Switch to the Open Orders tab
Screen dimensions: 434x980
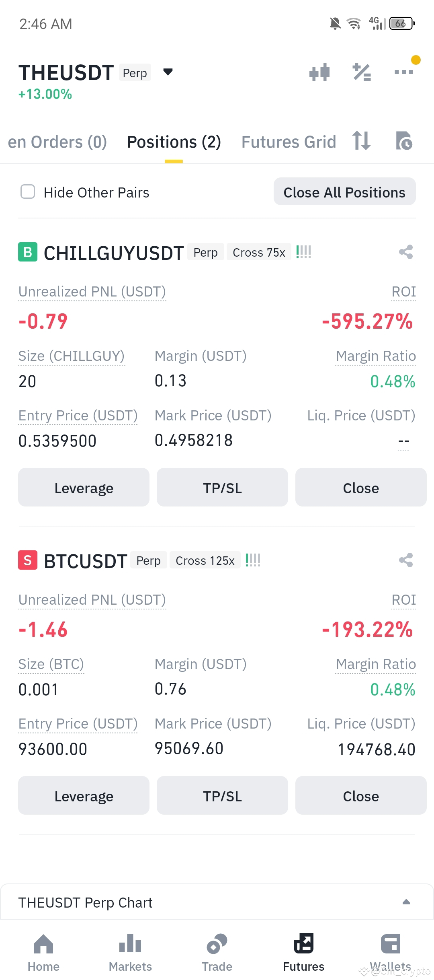tap(57, 142)
